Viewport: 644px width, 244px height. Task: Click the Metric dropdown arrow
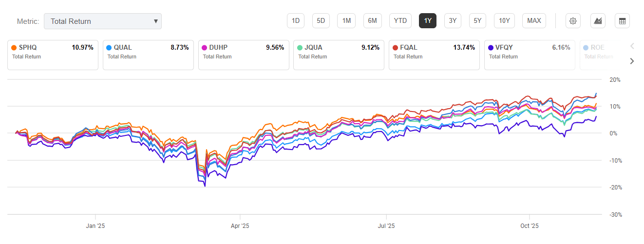pyautogui.click(x=155, y=21)
